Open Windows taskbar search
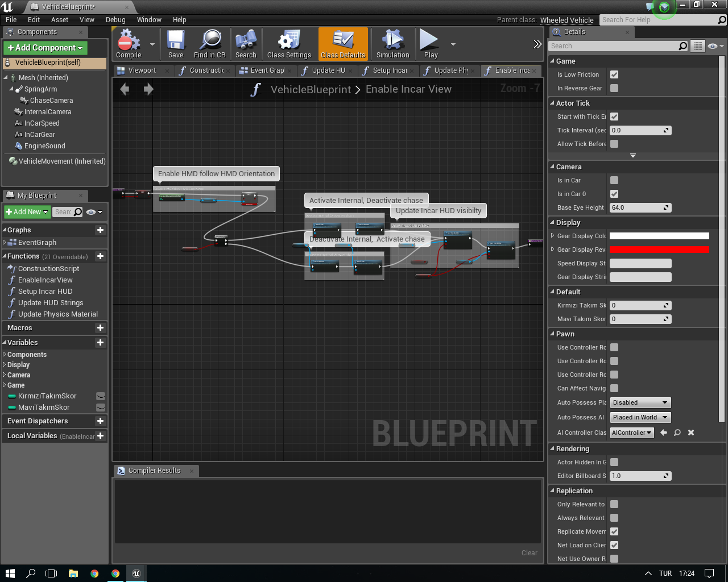The width and height of the screenshot is (728, 582). tap(31, 573)
